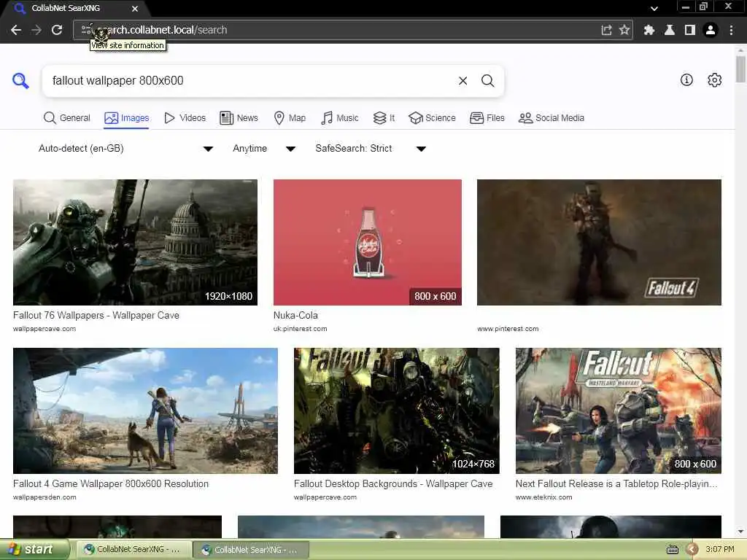
Task: Click the 3:07 PM taskbar clock
Action: click(x=720, y=550)
